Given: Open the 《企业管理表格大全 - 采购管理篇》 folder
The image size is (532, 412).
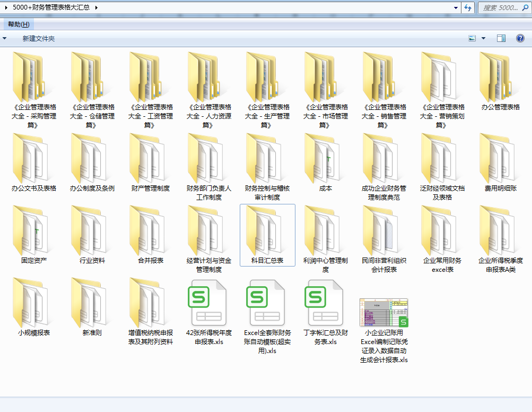Looking at the screenshot, I should (33, 90).
